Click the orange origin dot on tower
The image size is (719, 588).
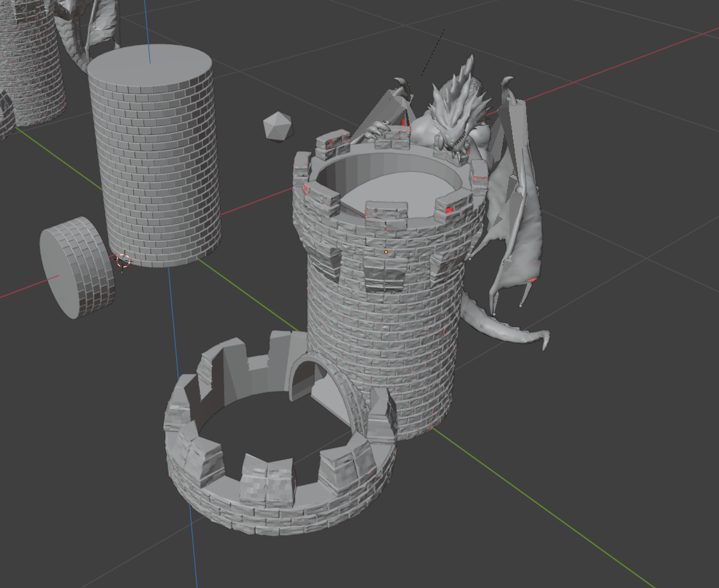pyautogui.click(x=386, y=252)
